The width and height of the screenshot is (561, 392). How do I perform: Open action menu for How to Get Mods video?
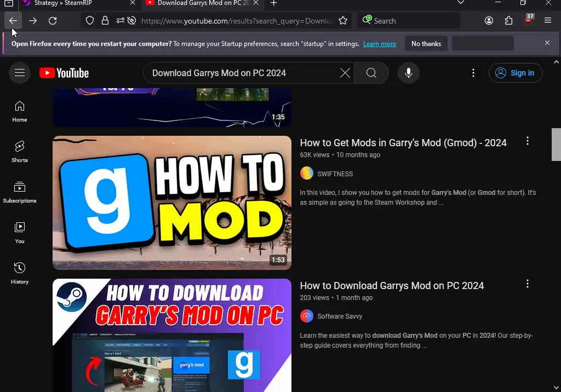coord(528,141)
